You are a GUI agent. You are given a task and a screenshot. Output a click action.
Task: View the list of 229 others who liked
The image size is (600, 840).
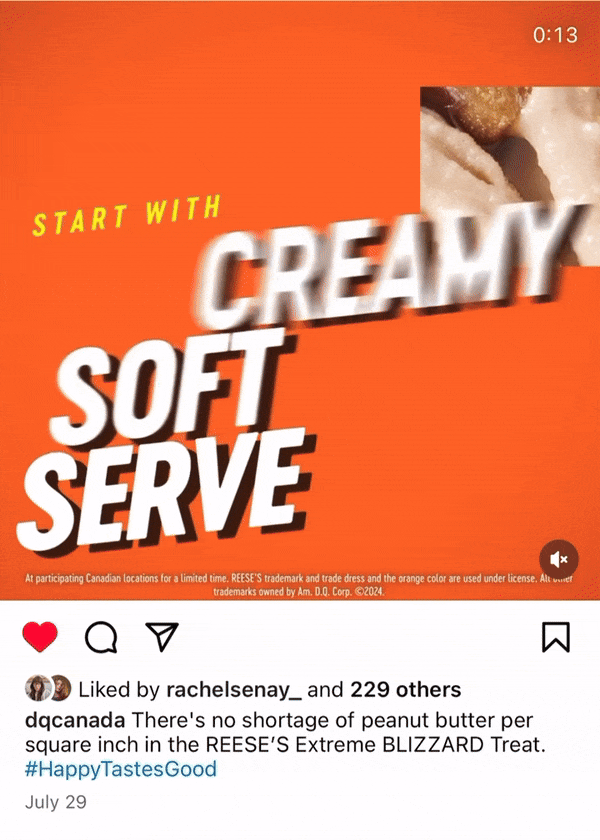click(406, 689)
